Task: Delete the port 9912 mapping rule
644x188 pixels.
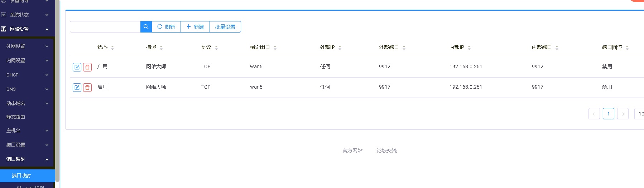Action: pyautogui.click(x=87, y=67)
